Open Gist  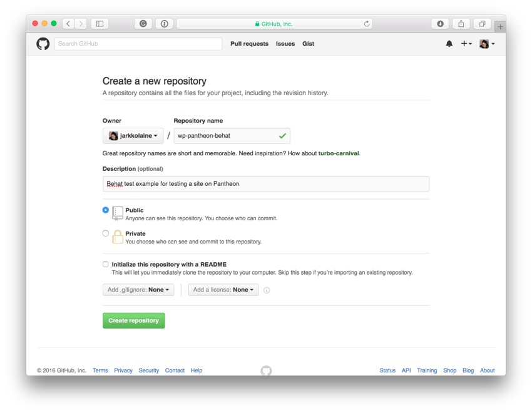(308, 44)
